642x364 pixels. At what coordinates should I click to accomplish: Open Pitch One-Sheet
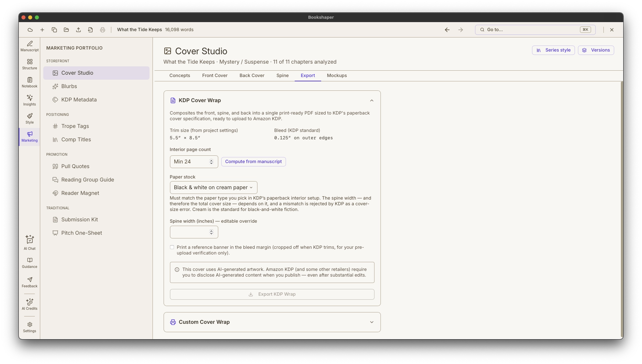coord(96,233)
